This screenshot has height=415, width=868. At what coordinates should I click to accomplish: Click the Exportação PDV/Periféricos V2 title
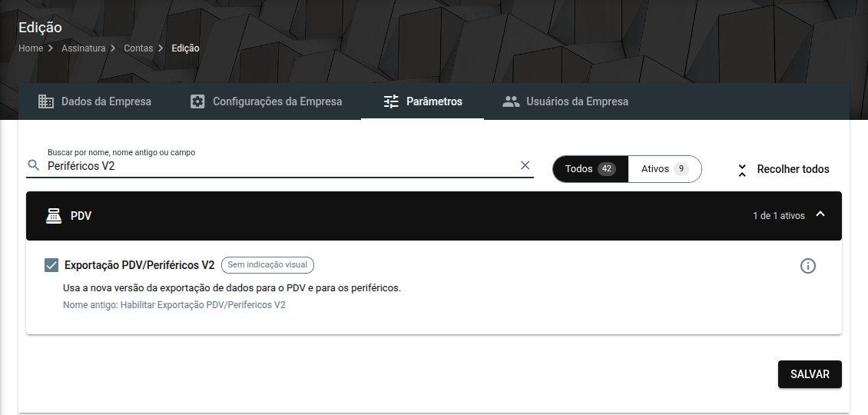click(x=140, y=265)
